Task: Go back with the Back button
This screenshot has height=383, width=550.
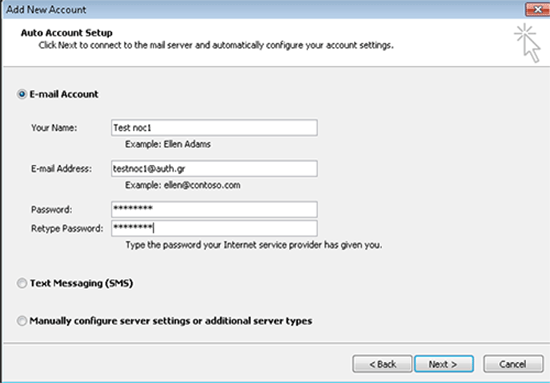Action: [x=382, y=364]
